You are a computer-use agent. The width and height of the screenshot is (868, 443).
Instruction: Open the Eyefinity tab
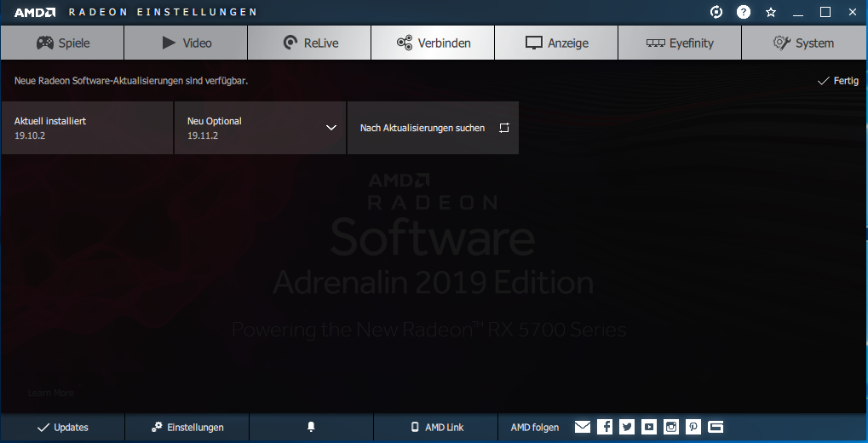click(680, 43)
